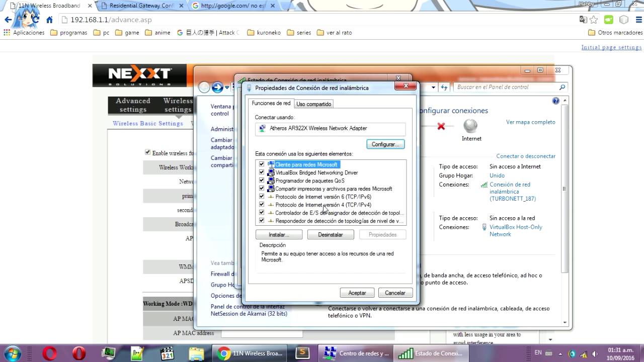
Task: Open the Unido home group link
Action: (x=497, y=175)
